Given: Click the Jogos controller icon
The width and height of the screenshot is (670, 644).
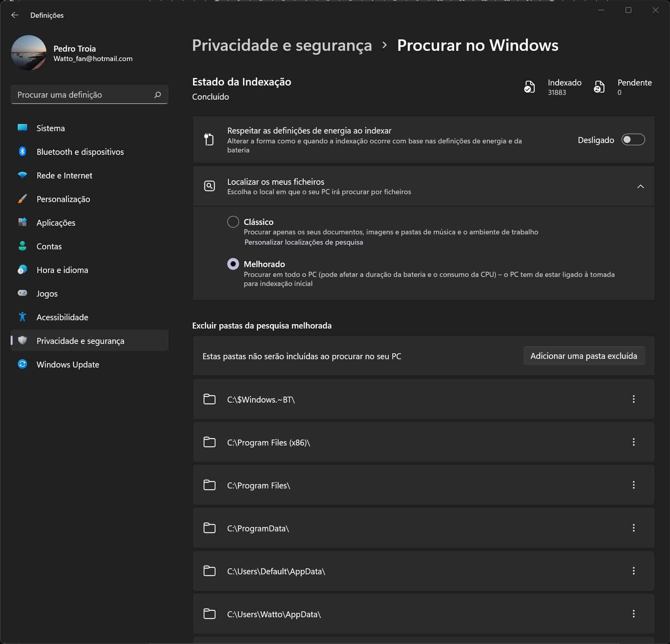Looking at the screenshot, I should [22, 293].
